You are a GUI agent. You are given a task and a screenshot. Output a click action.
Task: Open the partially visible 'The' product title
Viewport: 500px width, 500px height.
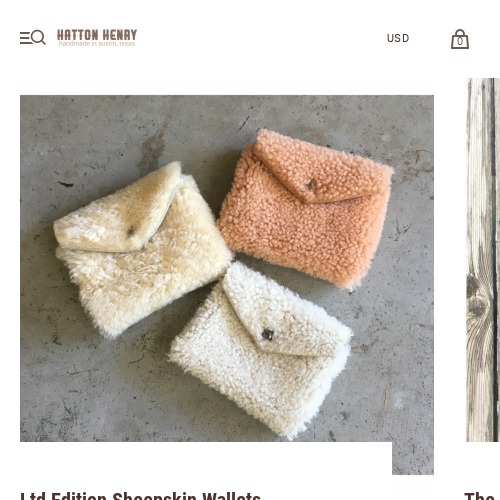pos(480,496)
